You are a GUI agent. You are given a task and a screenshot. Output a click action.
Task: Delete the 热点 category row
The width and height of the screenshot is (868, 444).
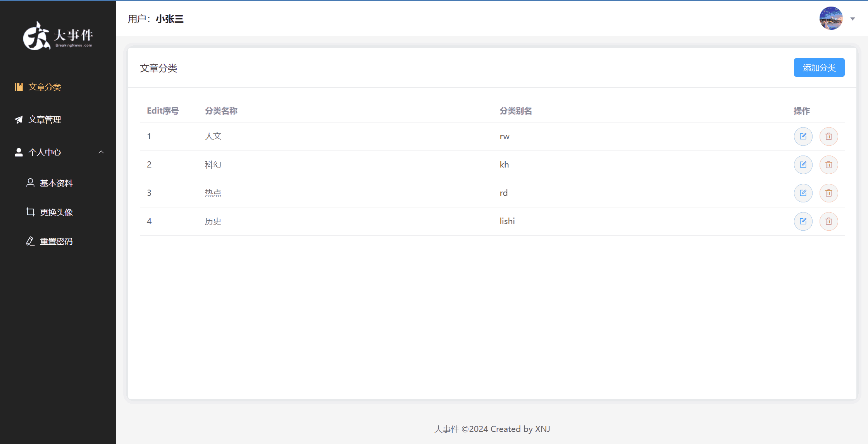pos(828,193)
